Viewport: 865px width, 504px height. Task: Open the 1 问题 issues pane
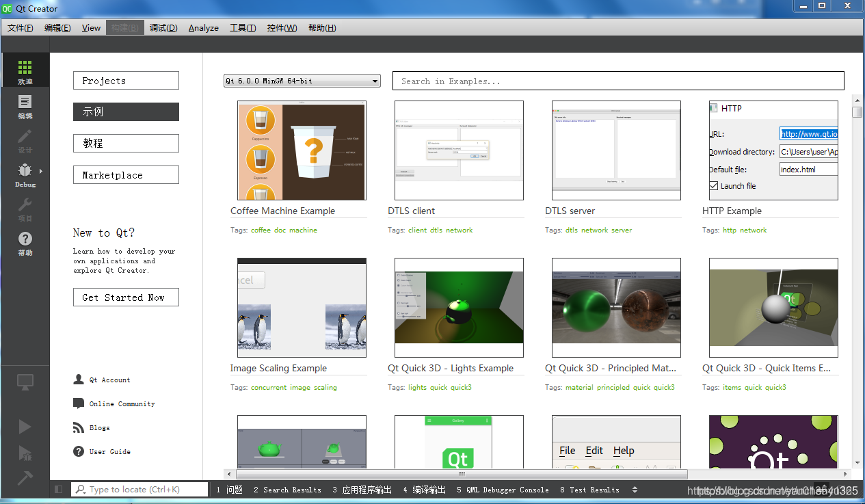coord(230,490)
